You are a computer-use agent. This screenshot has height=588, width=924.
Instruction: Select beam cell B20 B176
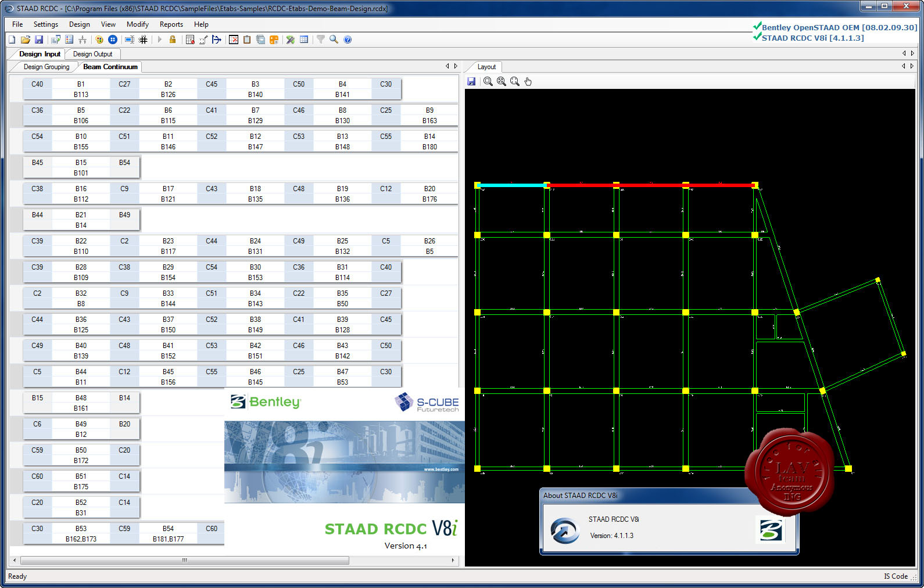[x=429, y=194]
